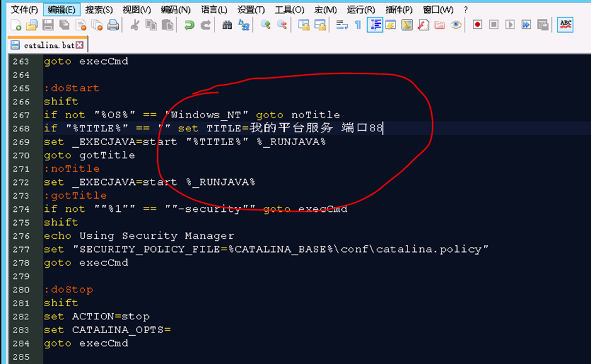This screenshot has width=591, height=364.
Task: Toggle show all characters pilcrow icon
Action: click(x=358, y=25)
